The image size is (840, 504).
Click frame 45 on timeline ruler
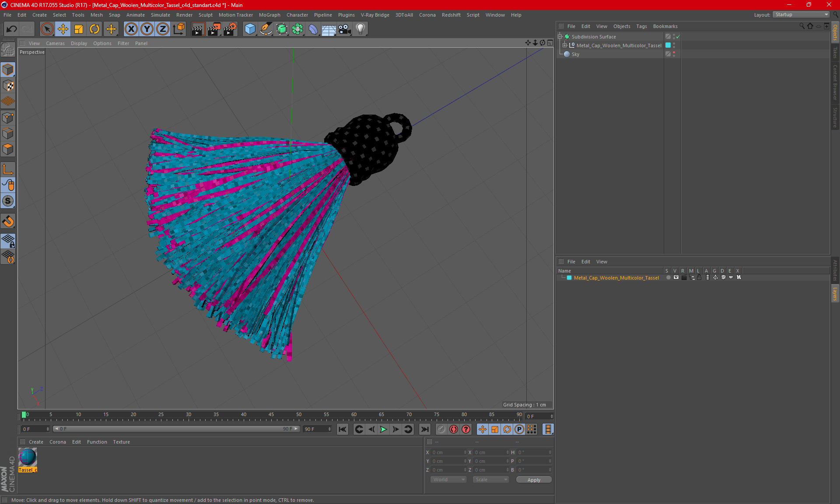coord(271,415)
